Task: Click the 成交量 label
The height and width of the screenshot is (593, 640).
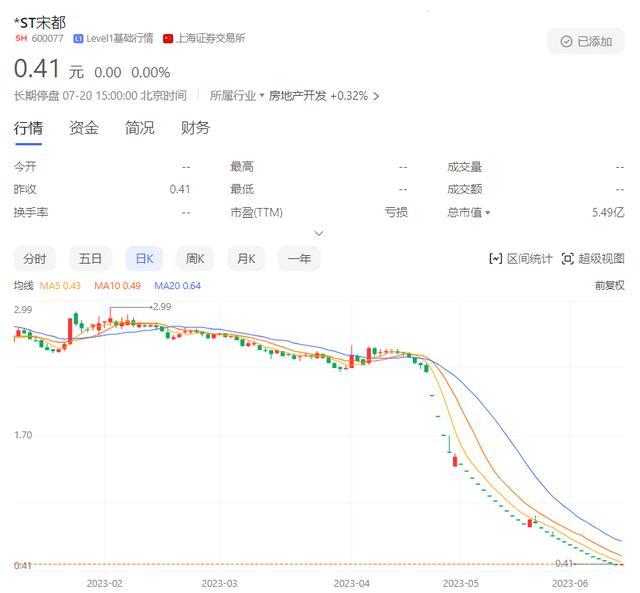Action: (x=464, y=167)
